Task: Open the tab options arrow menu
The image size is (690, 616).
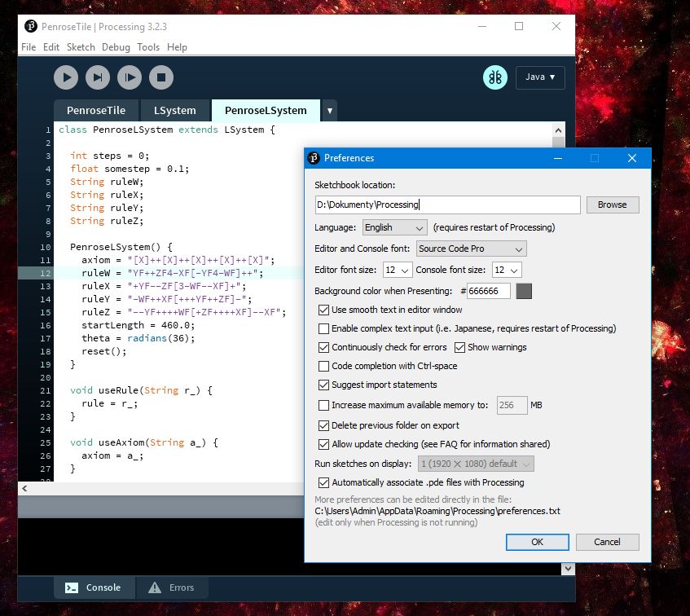Action: [330, 111]
